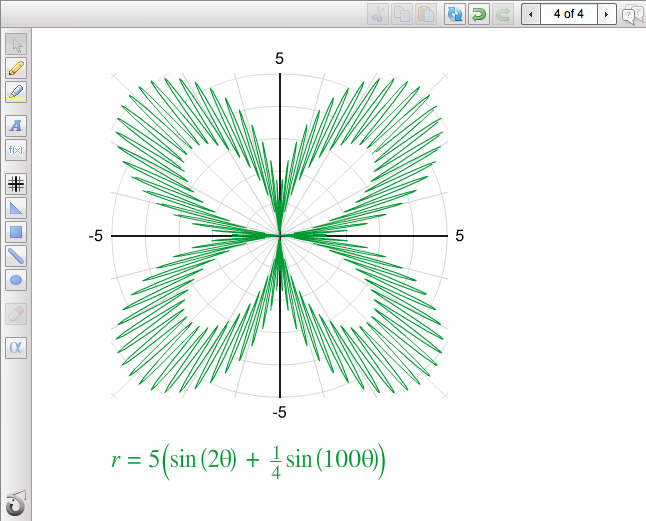Choose the text tool with letter A

click(x=16, y=126)
